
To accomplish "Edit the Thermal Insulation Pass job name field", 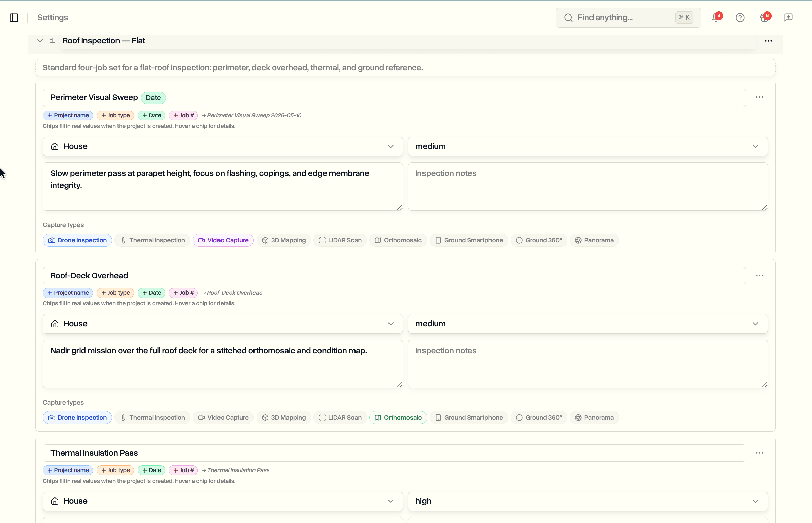I will [394, 453].
